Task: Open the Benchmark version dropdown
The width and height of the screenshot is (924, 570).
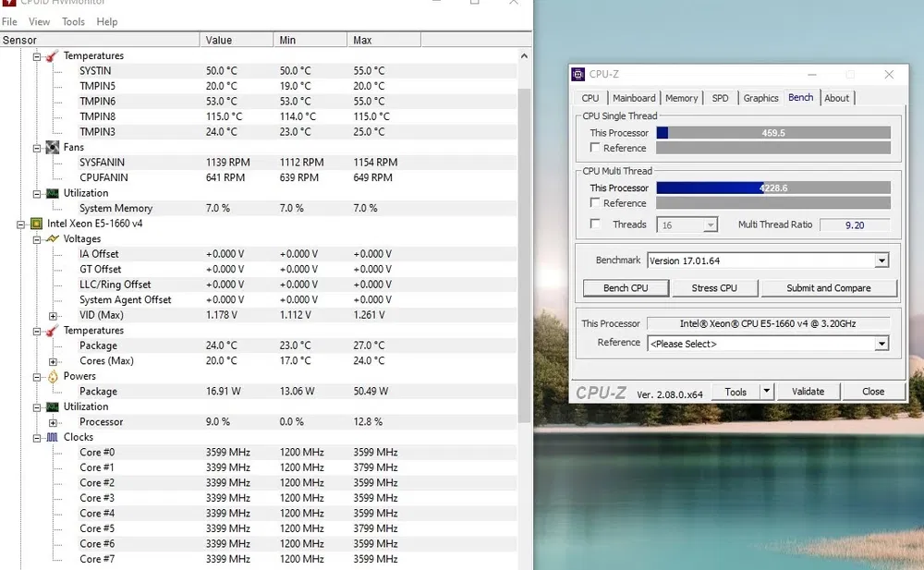Action: [881, 261]
